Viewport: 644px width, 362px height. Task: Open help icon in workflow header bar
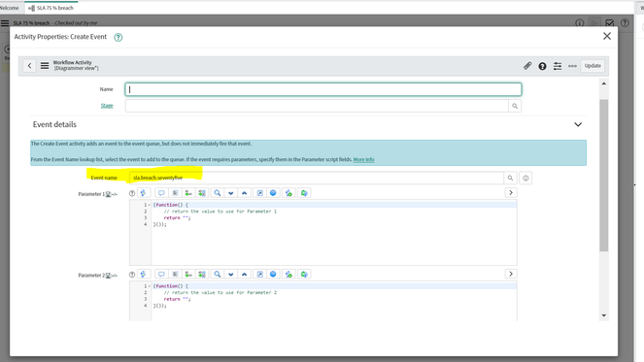tap(625, 23)
